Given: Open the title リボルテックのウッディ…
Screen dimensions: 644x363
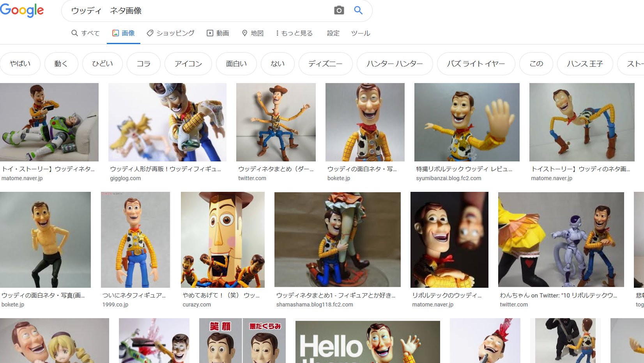Looking at the screenshot, I should coord(447,295).
